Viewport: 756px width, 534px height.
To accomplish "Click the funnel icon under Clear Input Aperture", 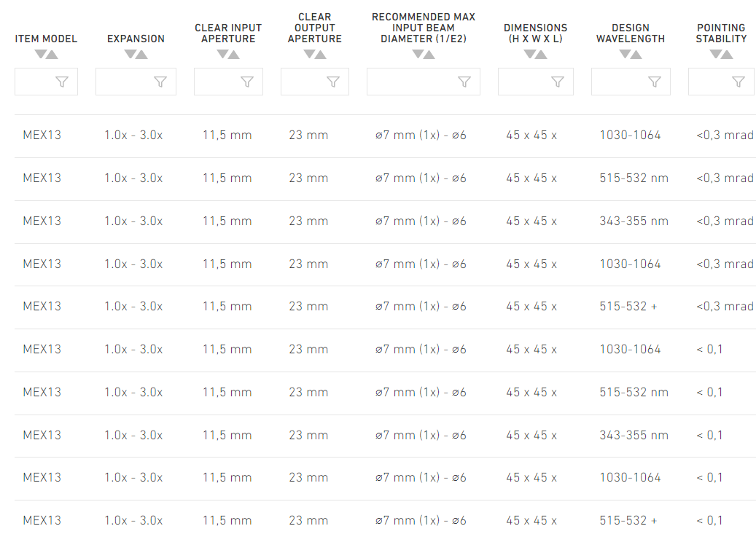I will click(x=247, y=82).
